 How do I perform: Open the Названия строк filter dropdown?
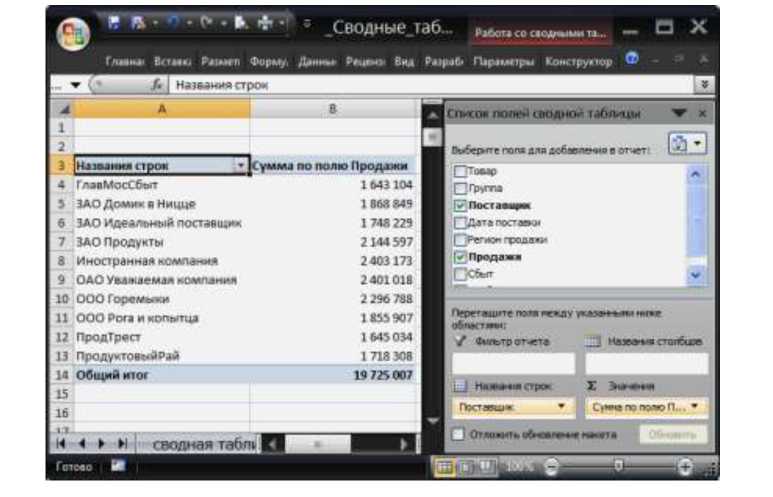pos(240,166)
